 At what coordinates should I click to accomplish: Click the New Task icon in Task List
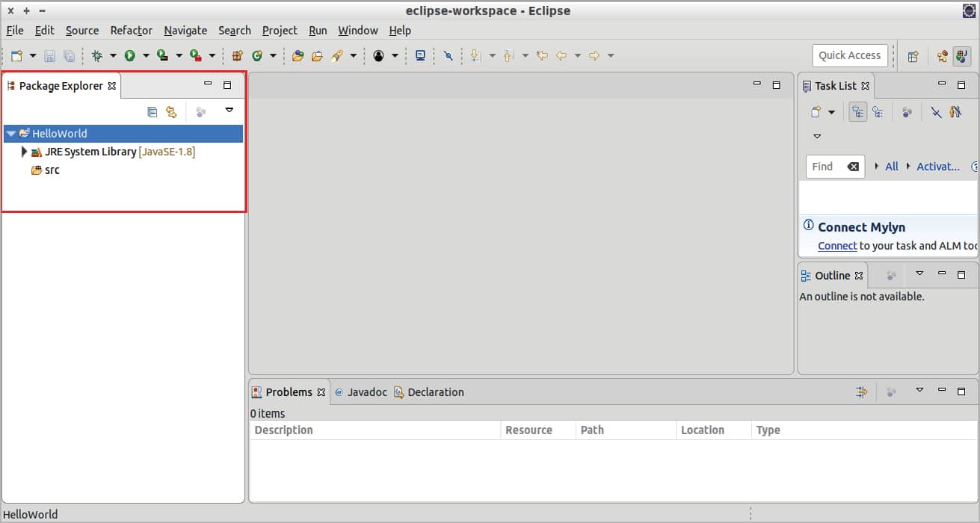tap(816, 112)
